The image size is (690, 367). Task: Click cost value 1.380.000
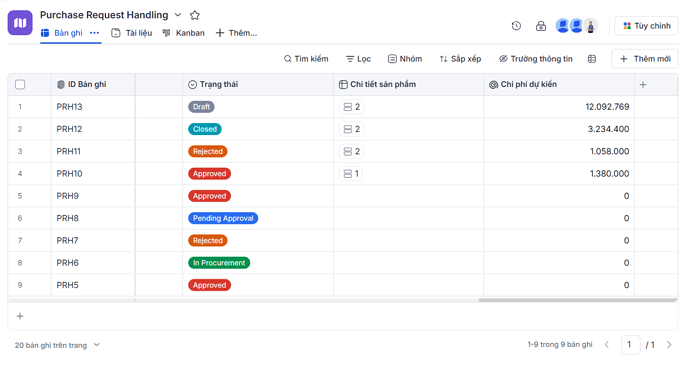(x=609, y=174)
